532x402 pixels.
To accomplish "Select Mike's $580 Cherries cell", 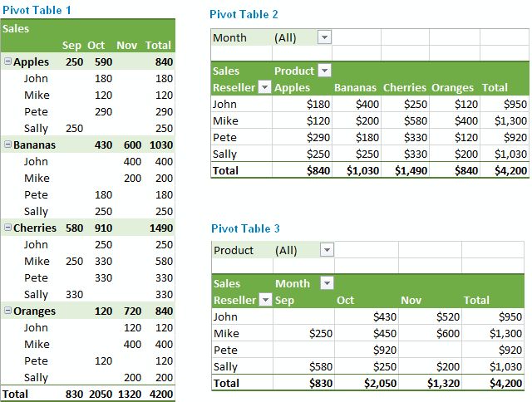I will (416, 120).
